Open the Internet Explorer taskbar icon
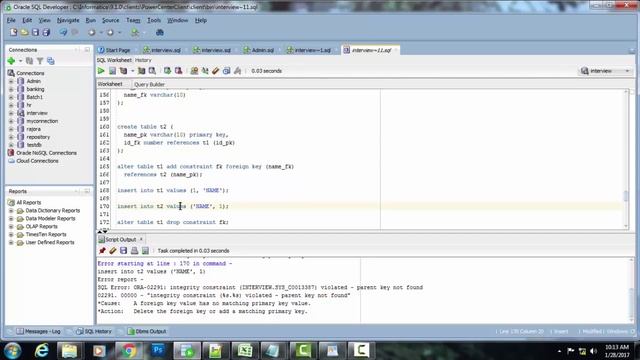This screenshot has width=640, height=360. click(41, 351)
